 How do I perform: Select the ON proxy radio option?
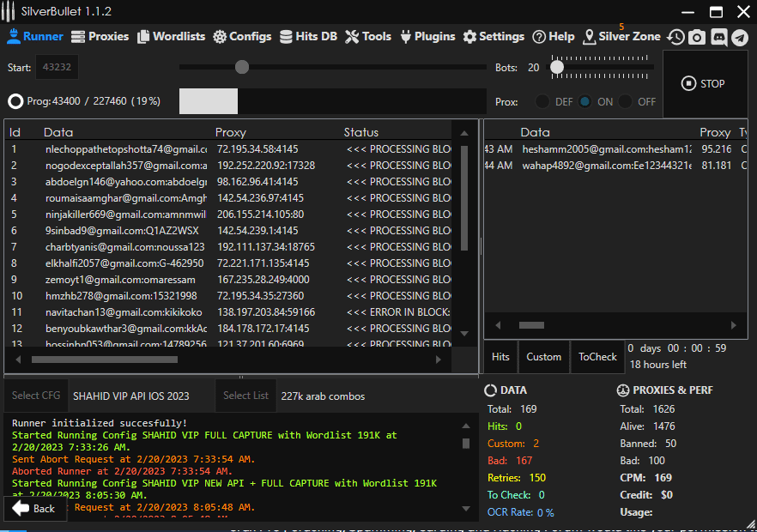click(585, 101)
